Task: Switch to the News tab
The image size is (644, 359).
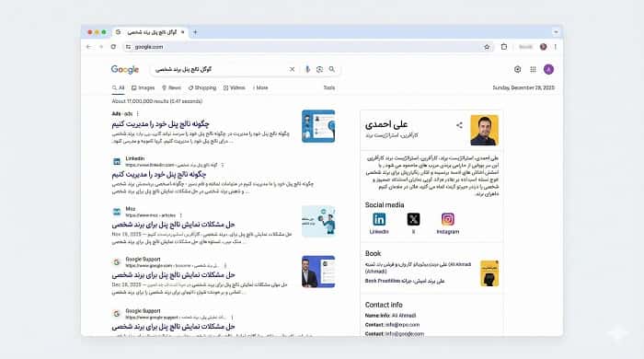Action: (x=171, y=87)
